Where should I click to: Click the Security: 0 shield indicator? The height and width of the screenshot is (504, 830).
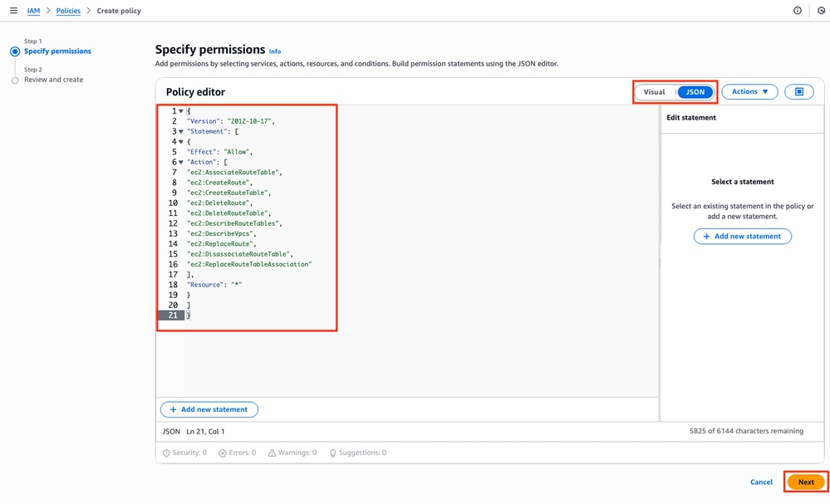pyautogui.click(x=184, y=453)
